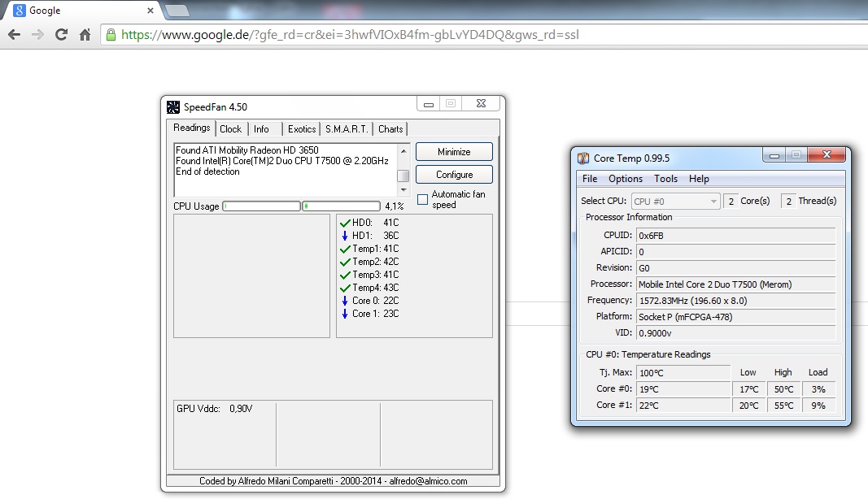
Task: Minimize the Core Temp window
Action: click(774, 155)
